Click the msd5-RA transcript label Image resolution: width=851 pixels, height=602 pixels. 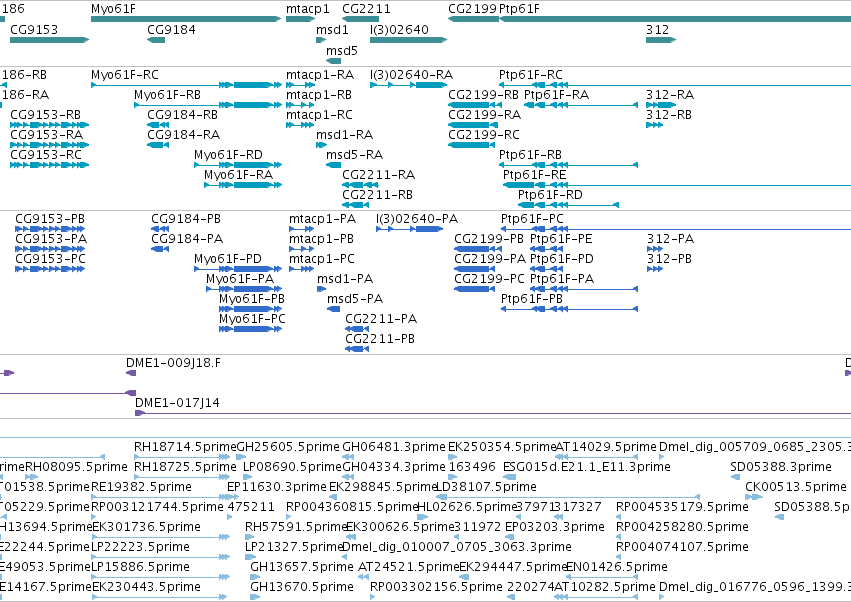pos(354,155)
